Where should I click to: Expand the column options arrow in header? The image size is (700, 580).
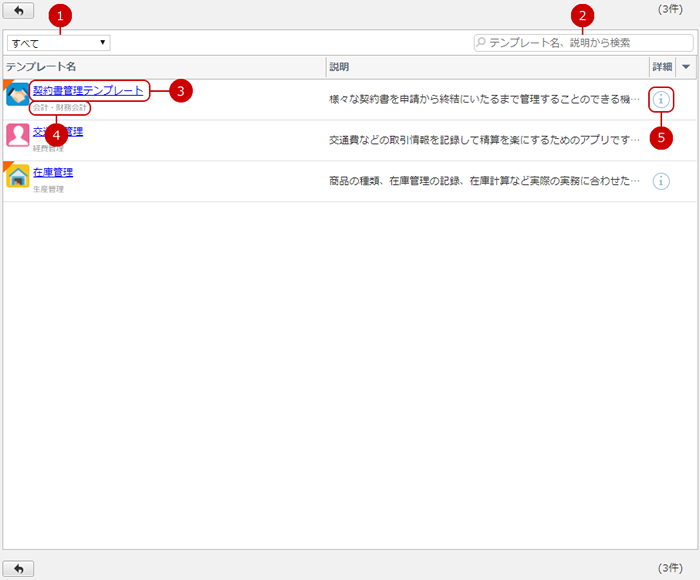686,66
